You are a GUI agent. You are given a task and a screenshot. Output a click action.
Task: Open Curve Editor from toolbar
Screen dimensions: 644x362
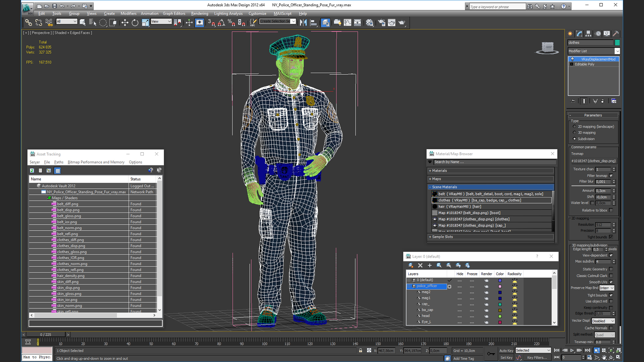347,22
